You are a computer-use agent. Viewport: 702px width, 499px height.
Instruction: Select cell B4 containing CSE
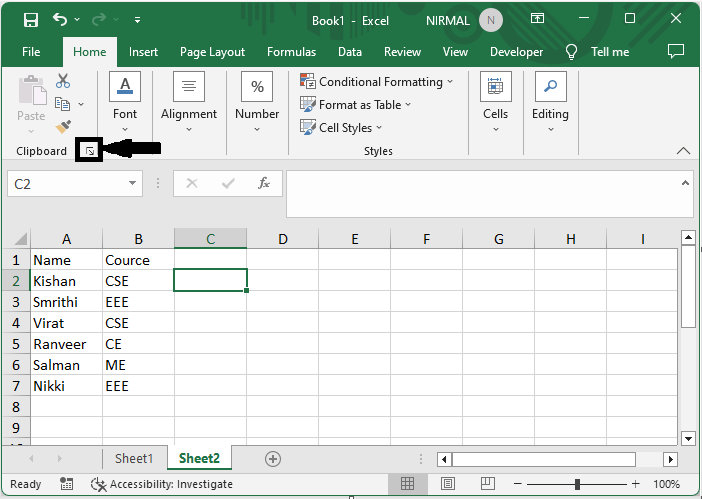coord(138,323)
